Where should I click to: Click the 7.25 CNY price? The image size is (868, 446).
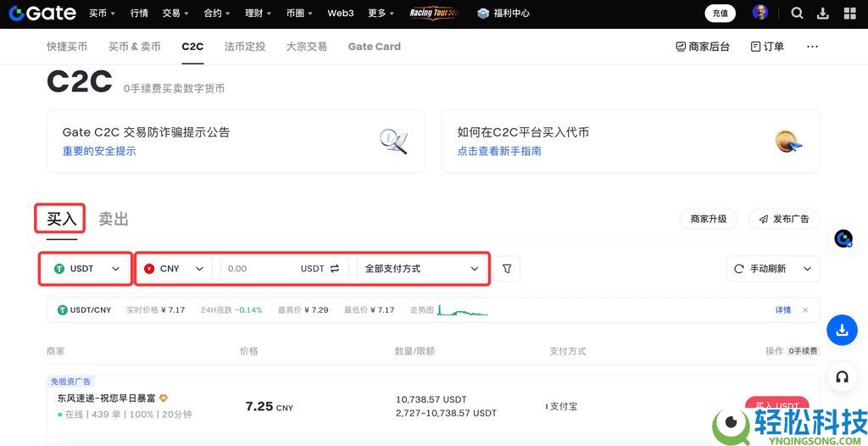[x=269, y=407]
